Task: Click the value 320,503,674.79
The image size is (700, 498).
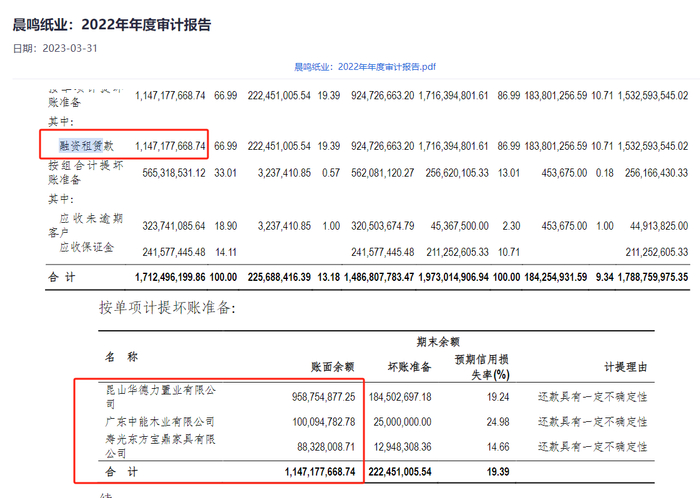Action: tap(383, 226)
